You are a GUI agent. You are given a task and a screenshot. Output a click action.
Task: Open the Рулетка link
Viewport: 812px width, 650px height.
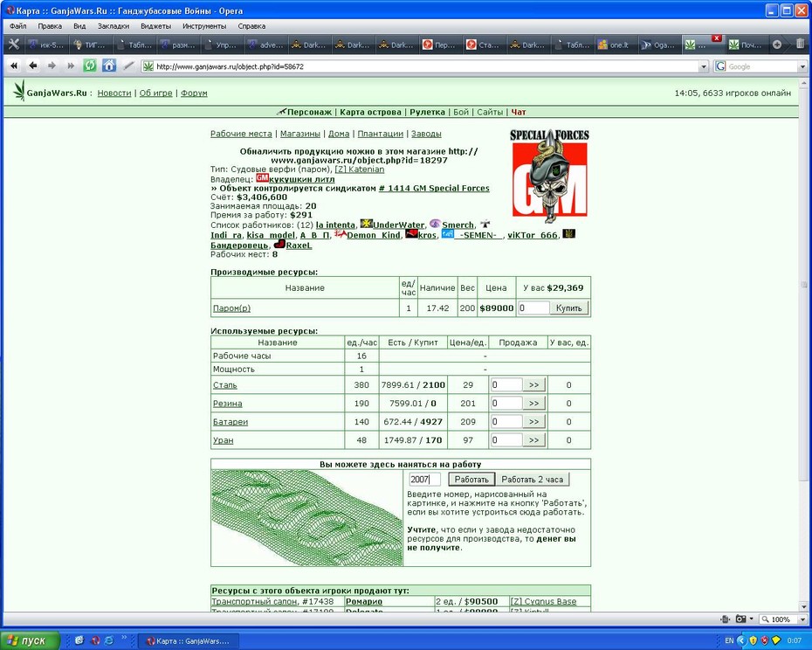click(427, 112)
